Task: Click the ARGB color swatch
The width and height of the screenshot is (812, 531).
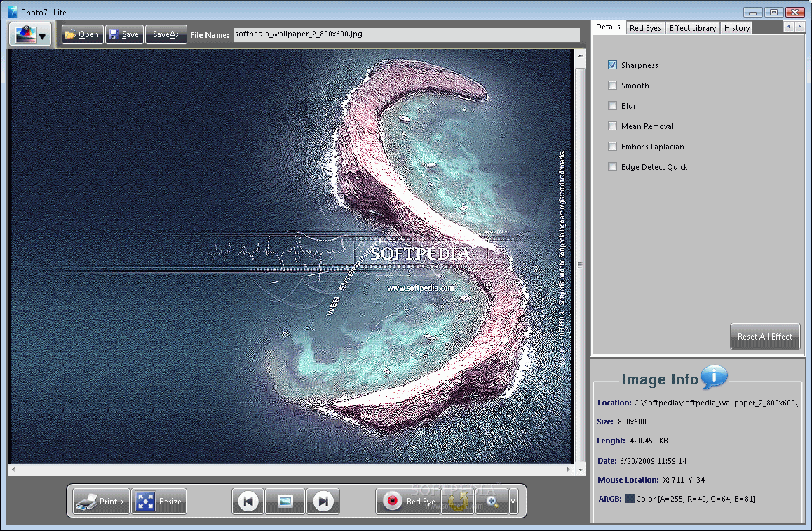Action: click(x=630, y=498)
